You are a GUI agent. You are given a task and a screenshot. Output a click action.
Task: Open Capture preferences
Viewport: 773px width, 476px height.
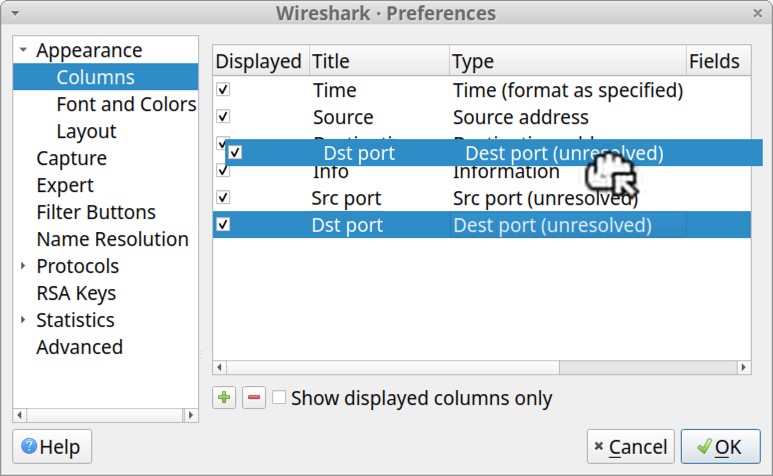click(x=71, y=158)
